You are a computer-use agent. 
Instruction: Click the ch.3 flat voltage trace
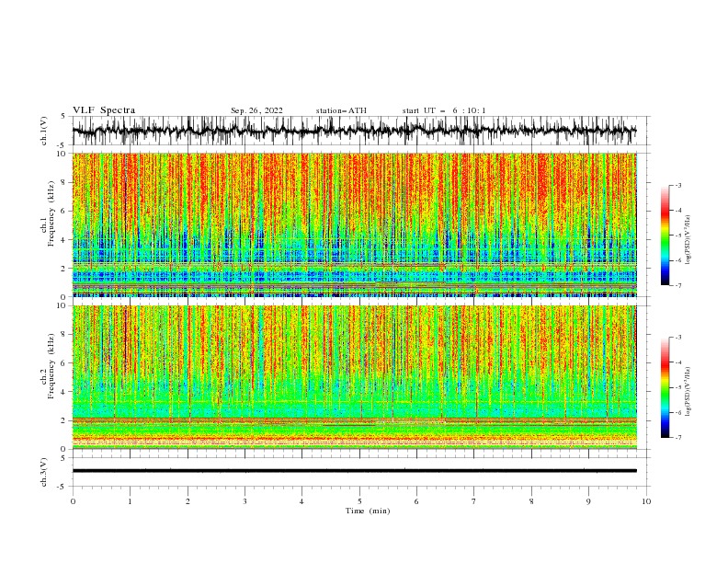(x=354, y=471)
